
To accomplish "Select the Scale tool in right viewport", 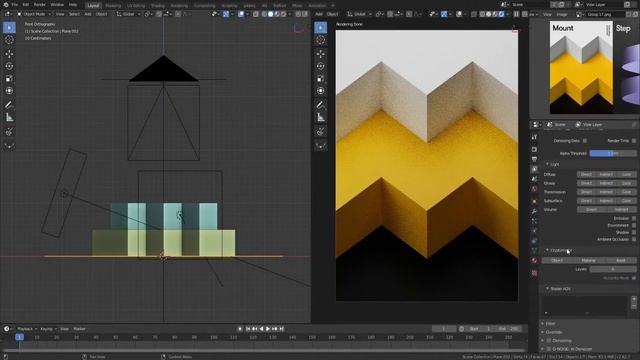I will coord(321,78).
